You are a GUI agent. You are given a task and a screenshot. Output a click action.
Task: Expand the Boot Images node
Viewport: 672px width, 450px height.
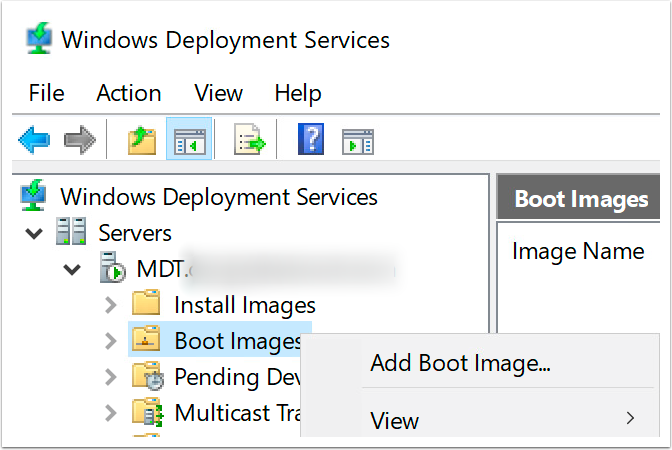click(x=111, y=341)
